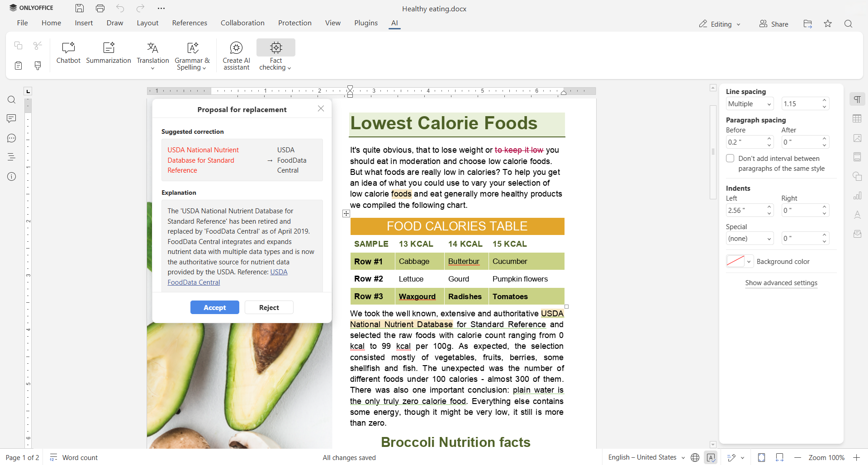This screenshot has width=868, height=465.
Task: Click Show advanced settings link
Action: click(x=781, y=283)
